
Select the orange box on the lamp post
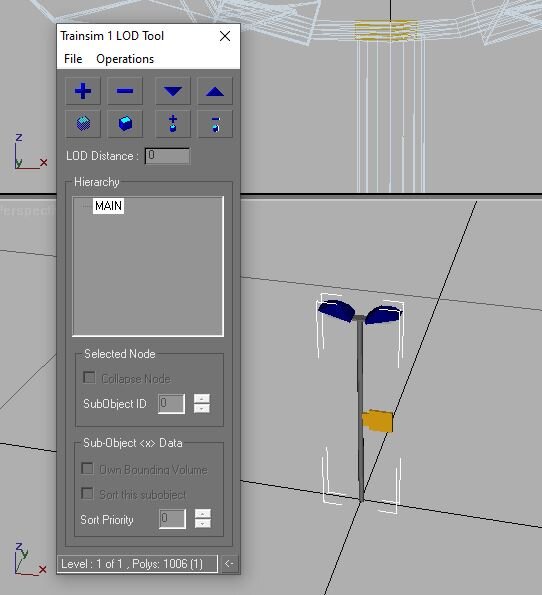click(378, 420)
